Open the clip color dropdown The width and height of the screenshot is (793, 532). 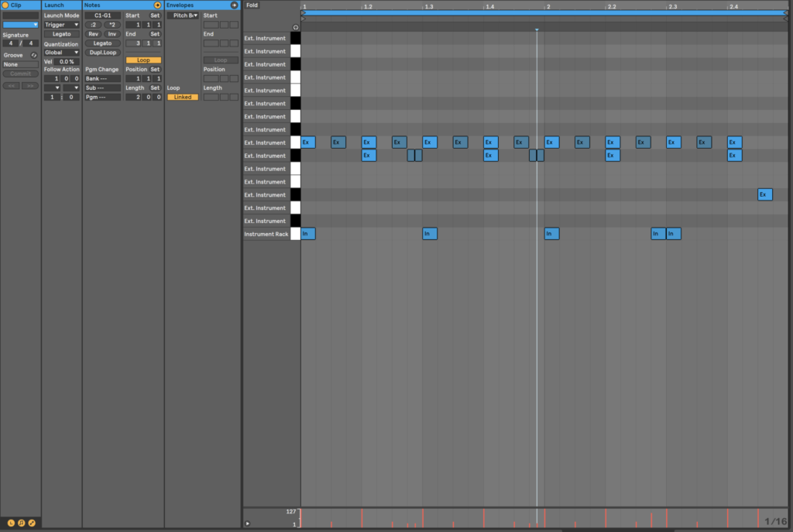point(21,25)
